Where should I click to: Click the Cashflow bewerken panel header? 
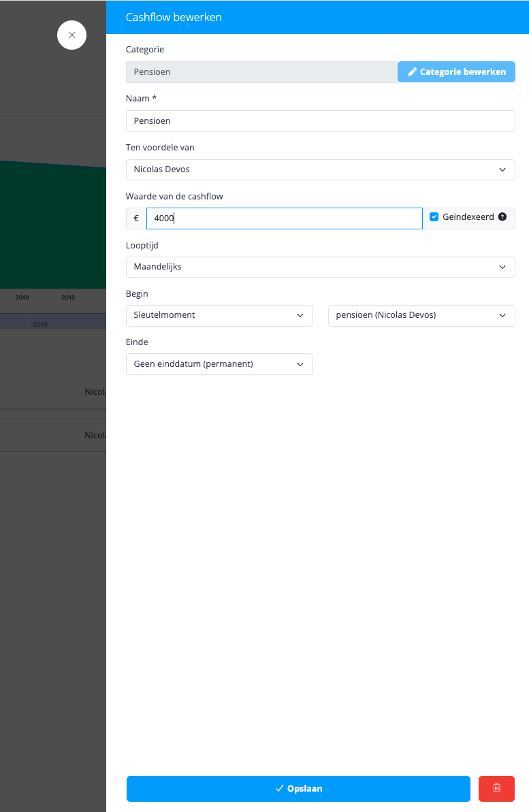[318, 17]
